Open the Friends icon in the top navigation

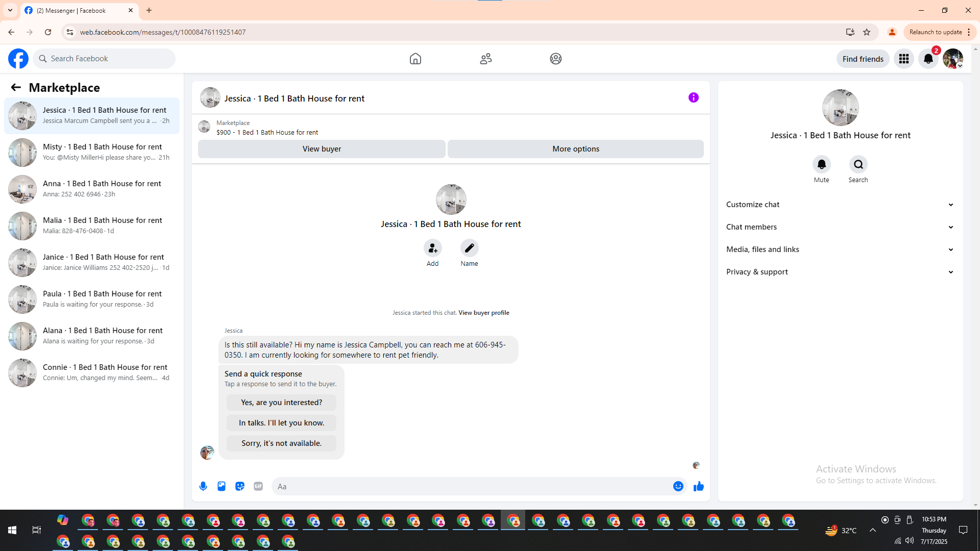[x=486, y=59]
